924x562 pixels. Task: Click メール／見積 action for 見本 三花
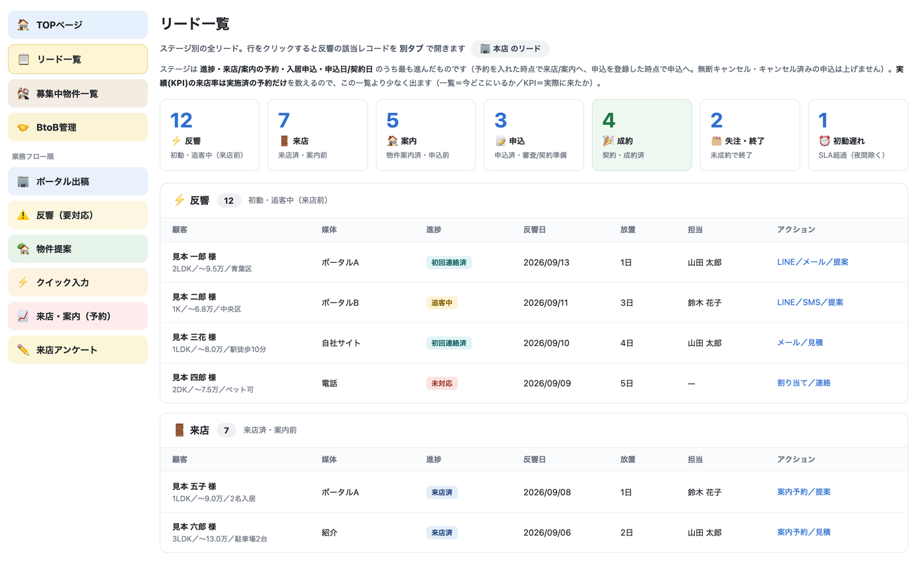click(x=799, y=343)
